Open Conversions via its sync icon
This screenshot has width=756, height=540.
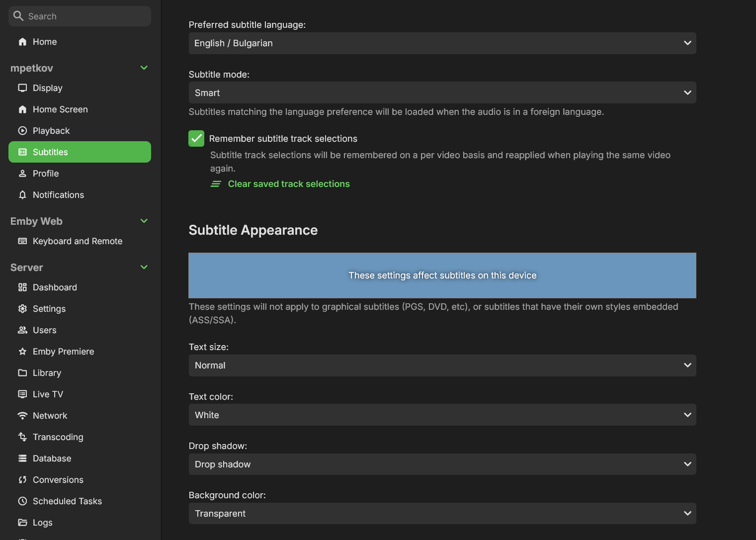[x=22, y=480]
